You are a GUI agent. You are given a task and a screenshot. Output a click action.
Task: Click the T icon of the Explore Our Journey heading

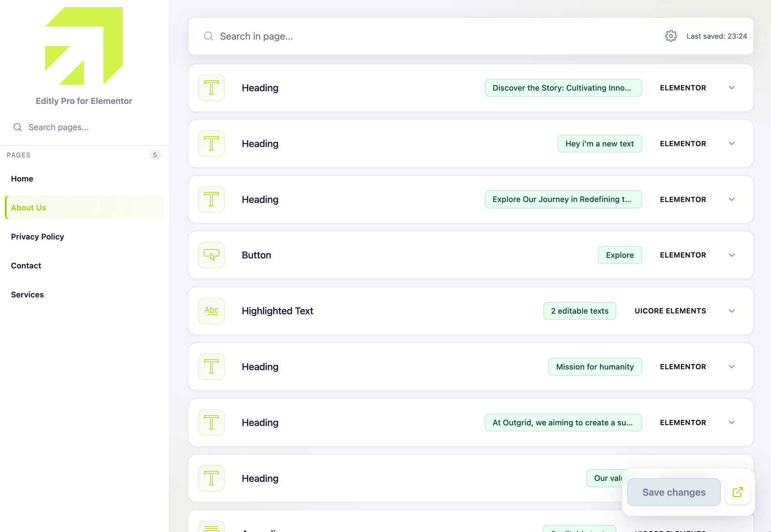(x=212, y=199)
